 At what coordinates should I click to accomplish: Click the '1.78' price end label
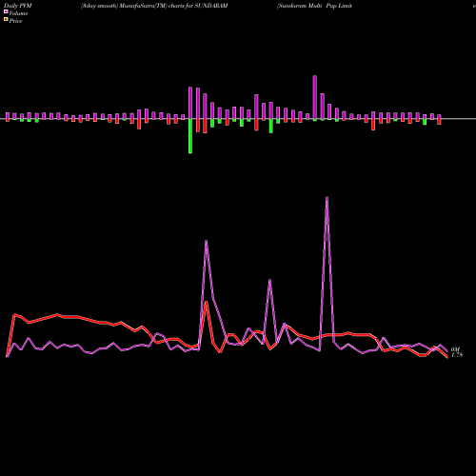point(457,355)
